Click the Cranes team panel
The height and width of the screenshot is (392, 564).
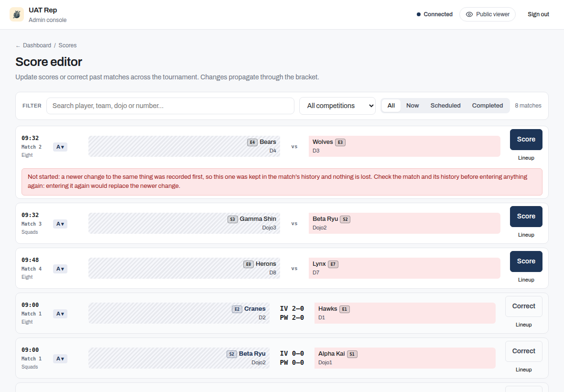pos(179,313)
